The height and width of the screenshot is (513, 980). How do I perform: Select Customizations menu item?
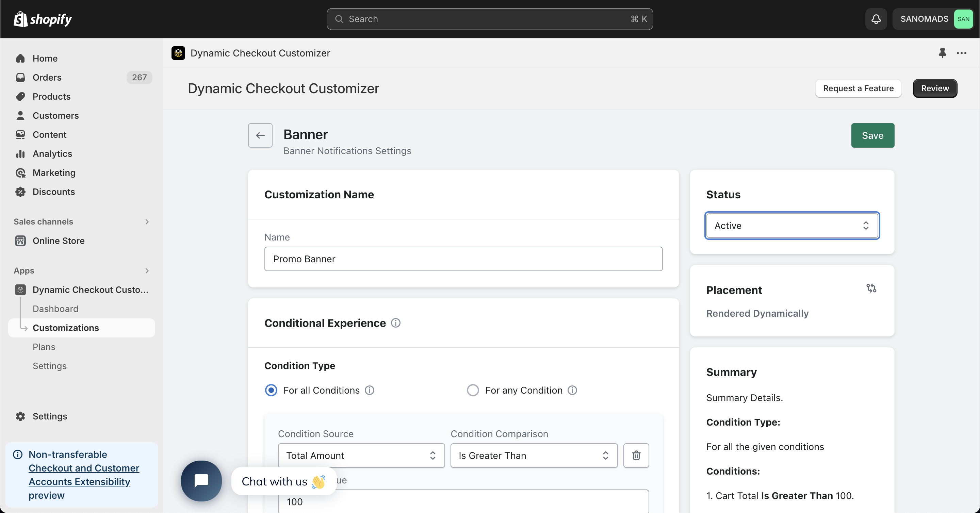click(x=82, y=328)
